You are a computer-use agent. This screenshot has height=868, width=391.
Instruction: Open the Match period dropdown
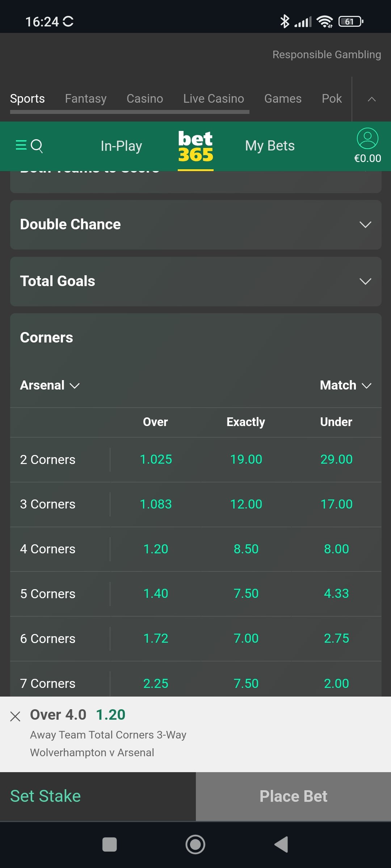(345, 386)
